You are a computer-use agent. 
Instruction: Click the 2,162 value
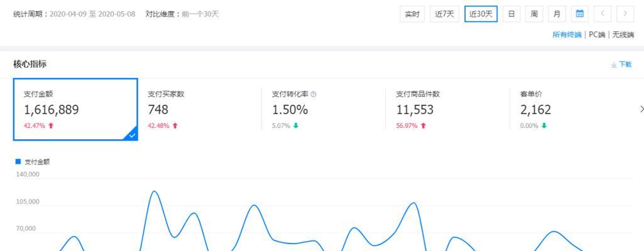(x=535, y=110)
